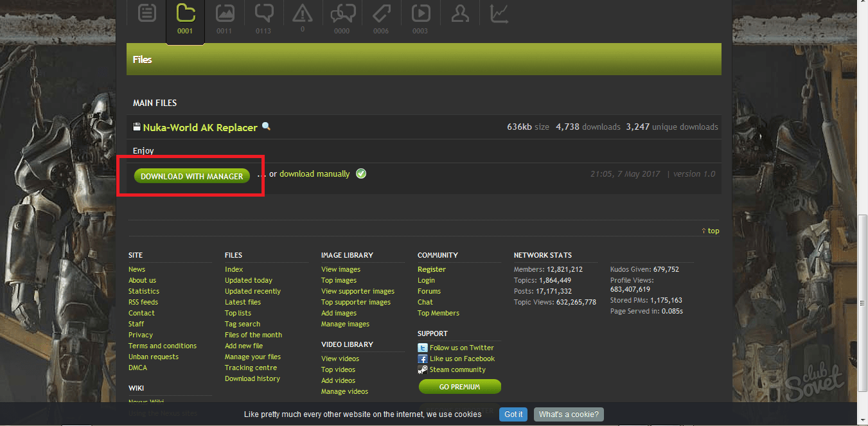Open the Bugs warning triangle tab

coord(302,13)
